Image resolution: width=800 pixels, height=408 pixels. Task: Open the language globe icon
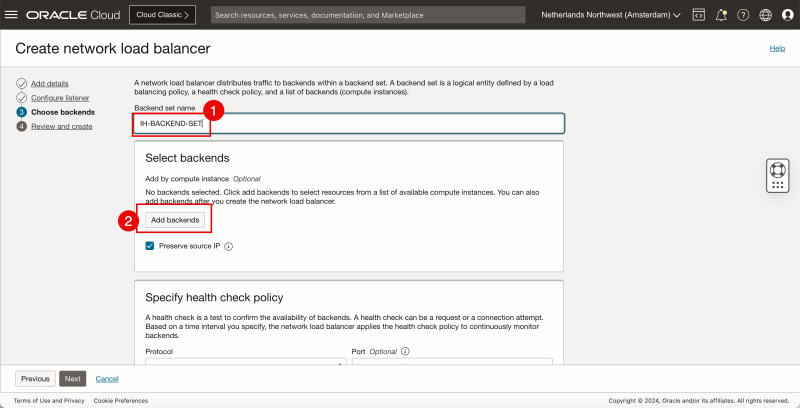coord(765,15)
